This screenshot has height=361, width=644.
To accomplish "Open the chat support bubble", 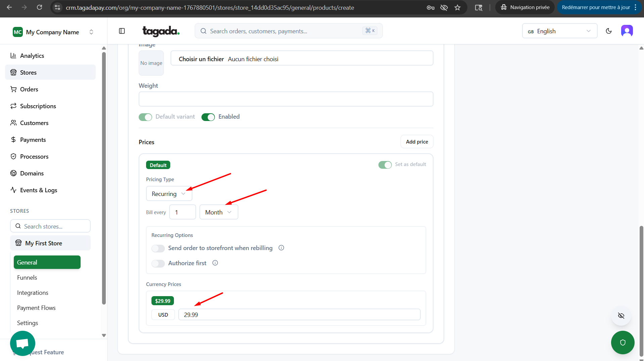I will 22,343.
